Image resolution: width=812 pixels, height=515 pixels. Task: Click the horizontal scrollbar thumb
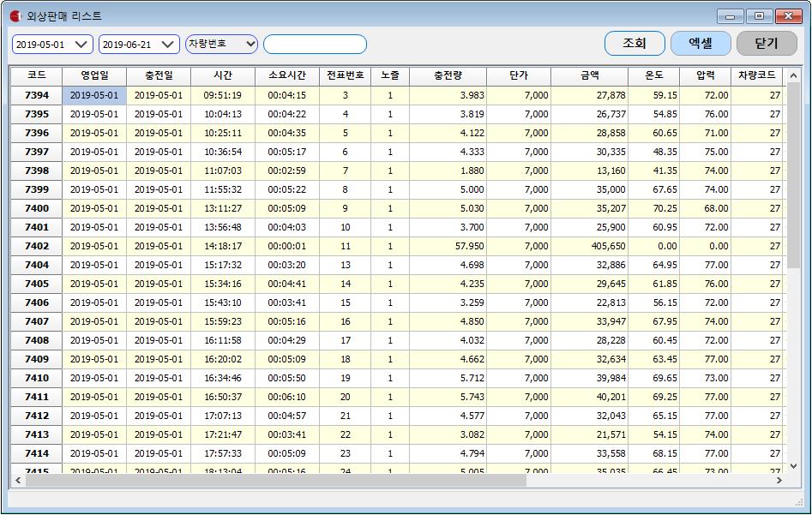(275, 481)
